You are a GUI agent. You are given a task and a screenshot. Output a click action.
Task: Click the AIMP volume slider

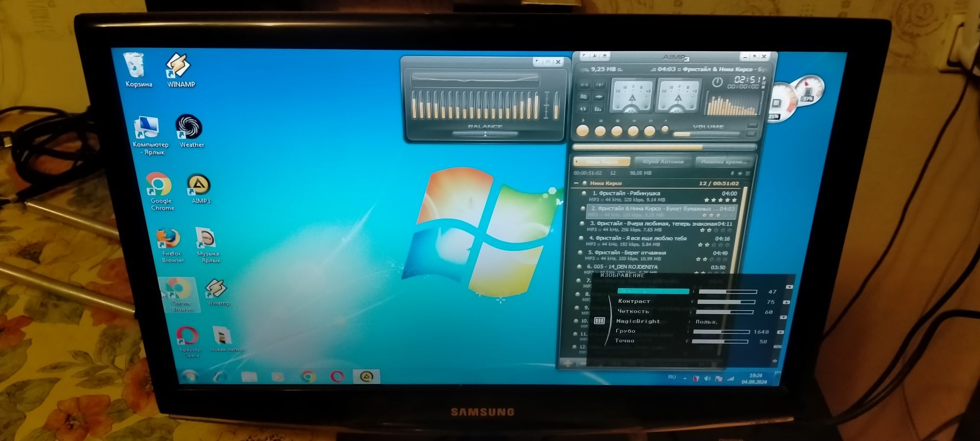click(x=707, y=134)
